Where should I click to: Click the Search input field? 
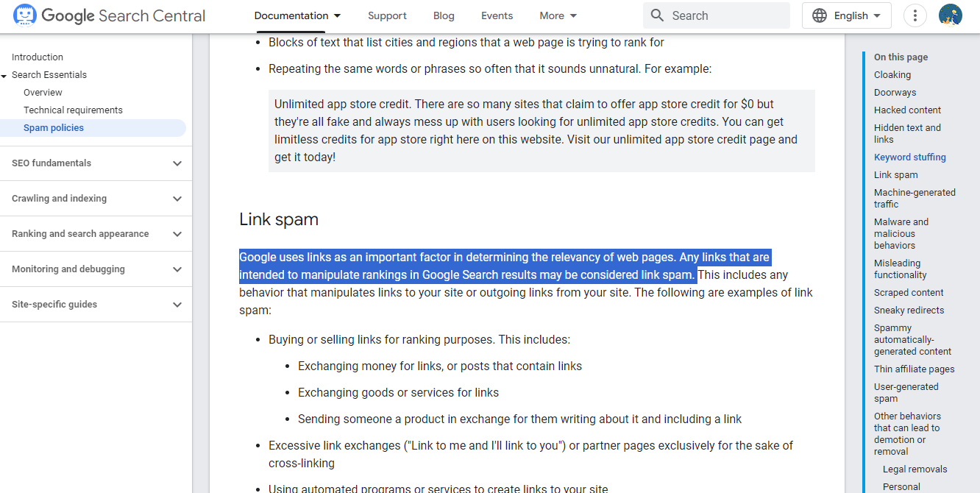(x=717, y=15)
